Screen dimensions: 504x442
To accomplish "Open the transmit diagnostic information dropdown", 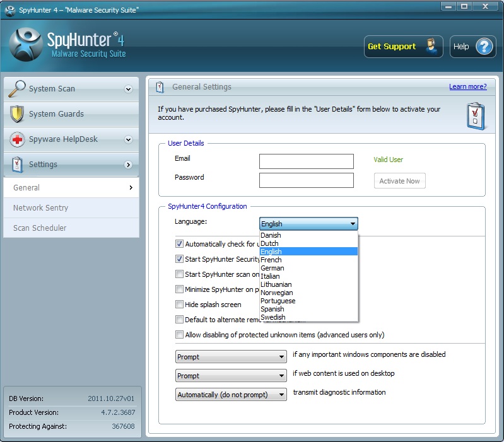I will (x=231, y=395).
